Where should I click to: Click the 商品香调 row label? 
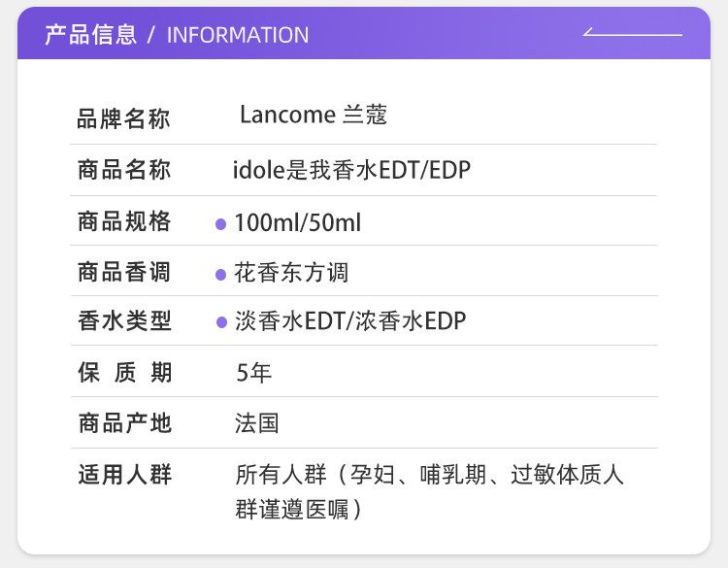(x=123, y=273)
